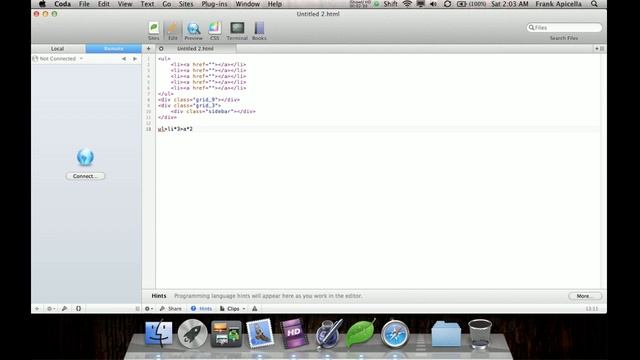Open the Edit menu
The image size is (640, 360).
(104, 4)
